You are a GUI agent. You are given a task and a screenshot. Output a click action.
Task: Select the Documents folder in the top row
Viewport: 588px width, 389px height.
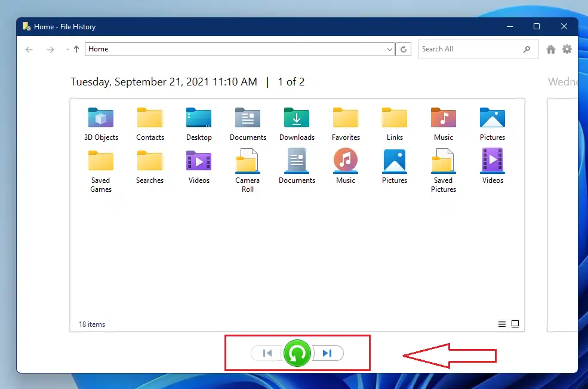pos(248,124)
